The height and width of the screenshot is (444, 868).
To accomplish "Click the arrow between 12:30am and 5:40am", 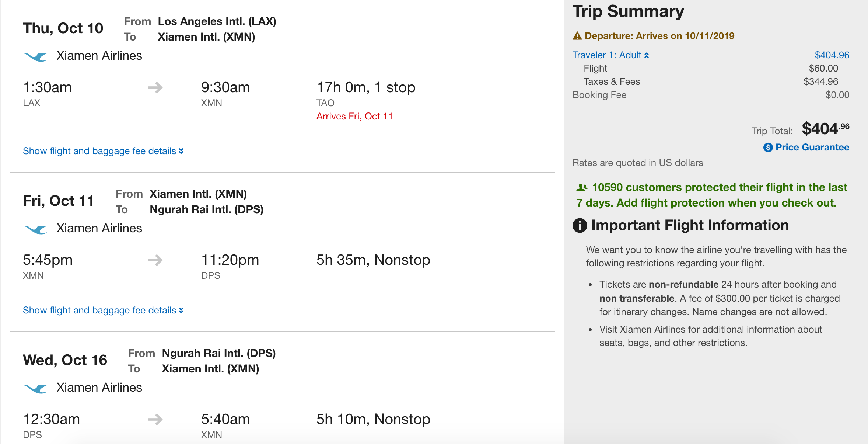I will point(155,420).
